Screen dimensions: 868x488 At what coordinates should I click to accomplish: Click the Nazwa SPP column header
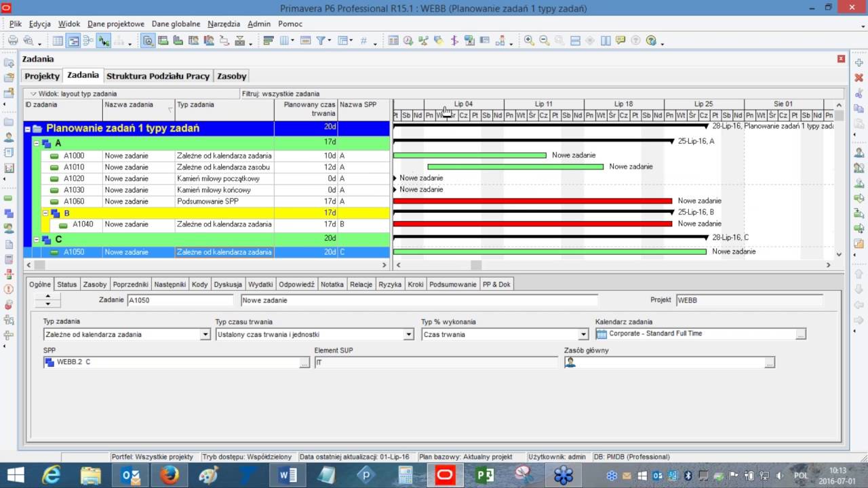pos(364,108)
